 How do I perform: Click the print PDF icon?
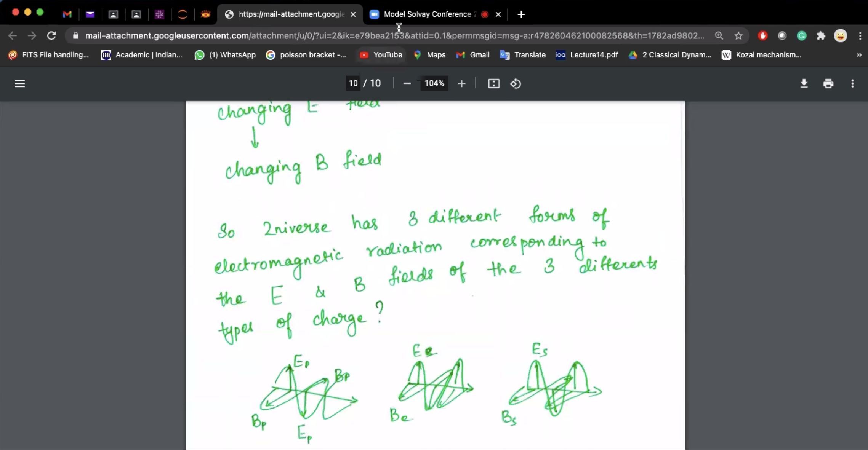tap(828, 83)
